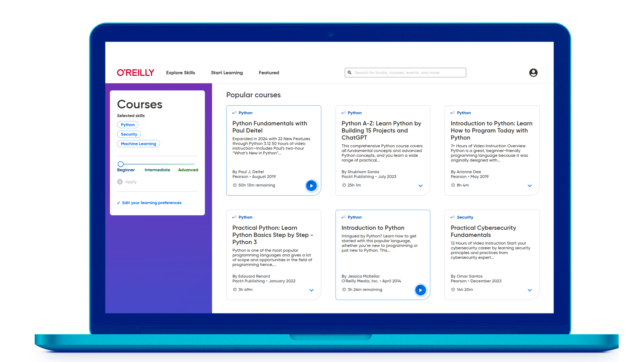Click the clock icon beside 3h 49m
The height and width of the screenshot is (362, 644).
click(235, 290)
